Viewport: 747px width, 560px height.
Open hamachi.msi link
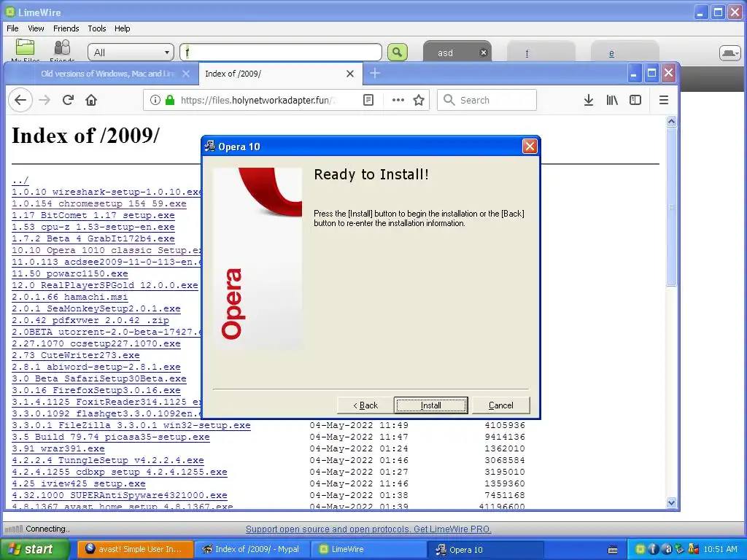click(x=70, y=297)
